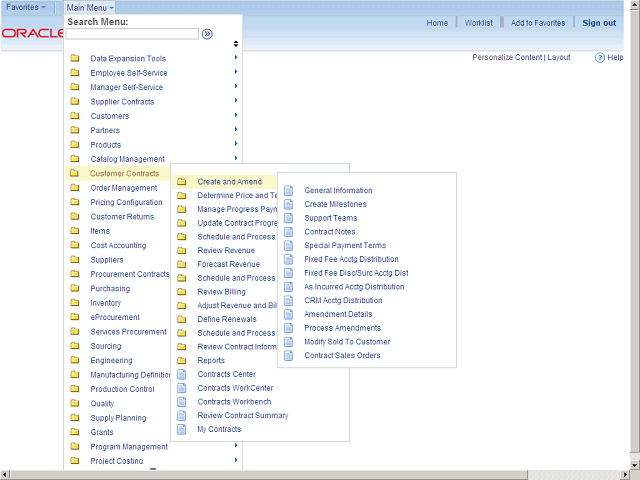This screenshot has width=640, height=480.
Task: Click inside the Search Menu text field
Action: 132,34
